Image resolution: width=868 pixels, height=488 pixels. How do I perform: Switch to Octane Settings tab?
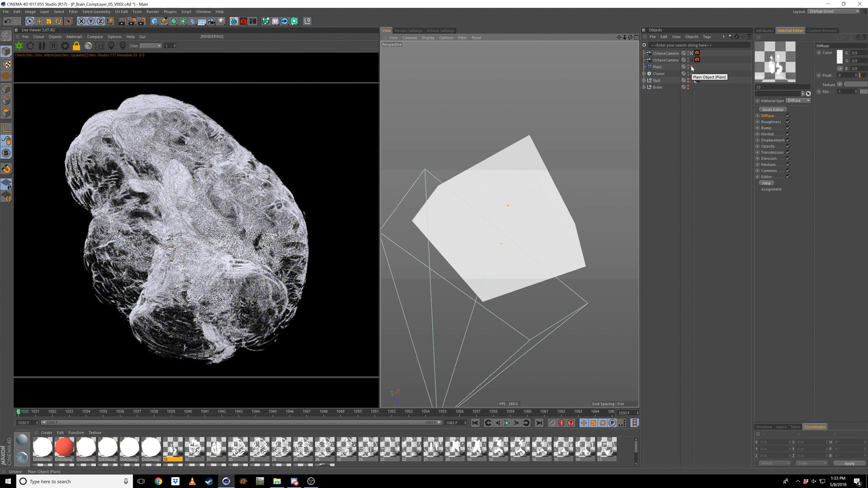440,31
